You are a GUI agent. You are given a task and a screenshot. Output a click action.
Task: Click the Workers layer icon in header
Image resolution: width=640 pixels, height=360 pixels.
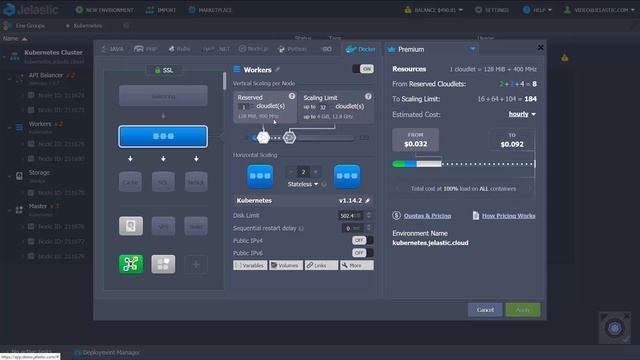[x=237, y=69]
